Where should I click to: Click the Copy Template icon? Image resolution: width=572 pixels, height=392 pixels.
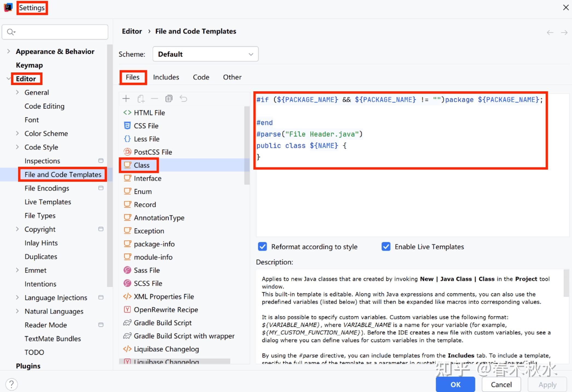[169, 99]
